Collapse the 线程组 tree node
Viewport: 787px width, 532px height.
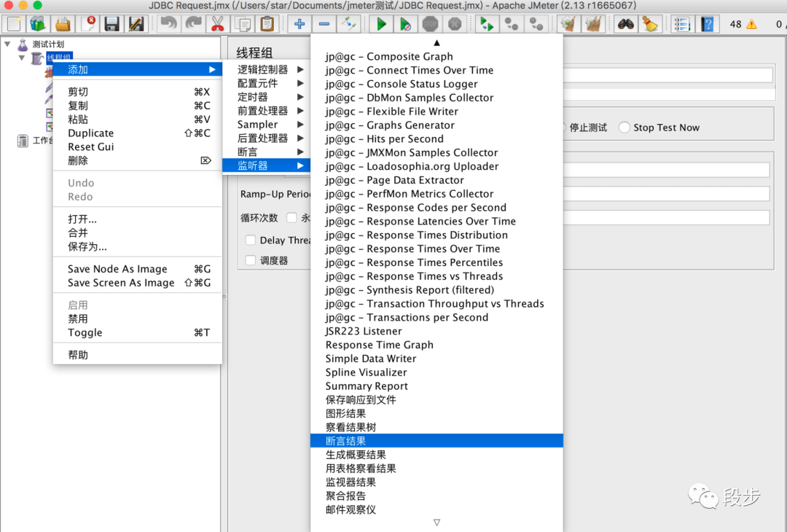[22, 58]
